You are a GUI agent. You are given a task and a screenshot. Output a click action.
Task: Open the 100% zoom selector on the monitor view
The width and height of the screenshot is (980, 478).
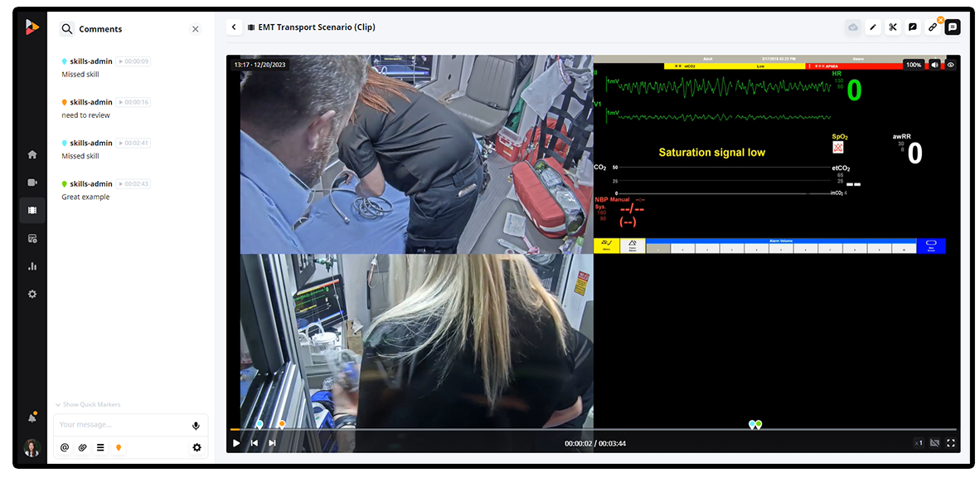912,64
